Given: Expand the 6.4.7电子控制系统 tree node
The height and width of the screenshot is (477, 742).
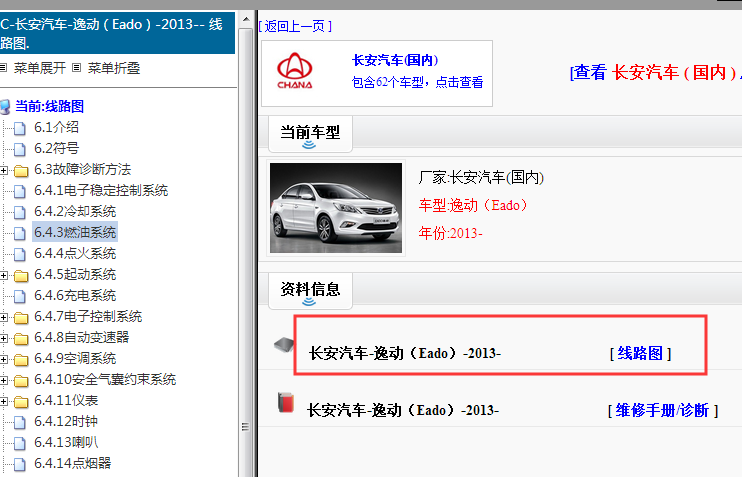Looking at the screenshot, I should click(3, 317).
